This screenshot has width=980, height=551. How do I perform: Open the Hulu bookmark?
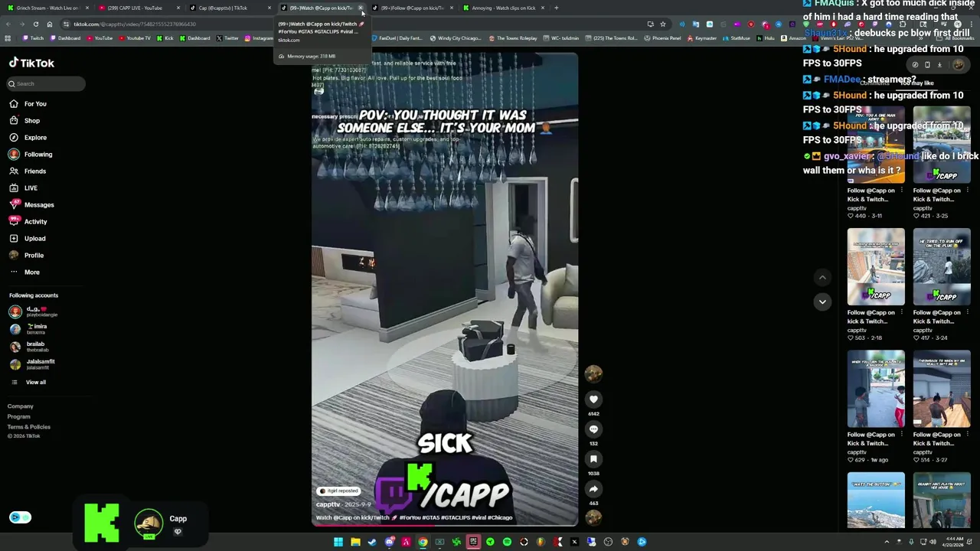point(766,38)
